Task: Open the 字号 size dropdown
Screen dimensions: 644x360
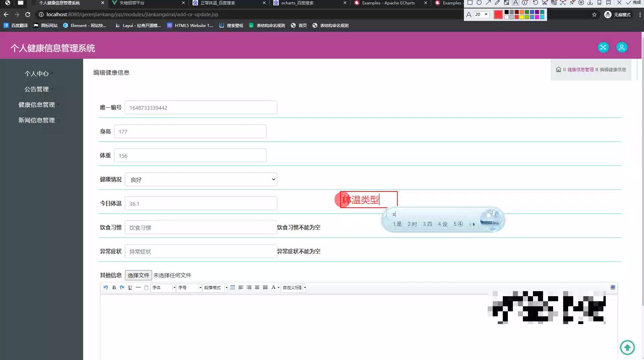Action: point(189,287)
